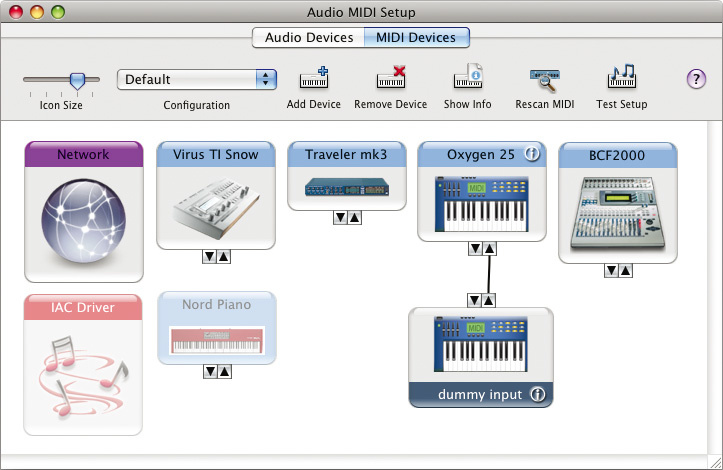This screenshot has width=723, height=470.
Task: Select the dummy input keyboard icon
Action: [480, 344]
